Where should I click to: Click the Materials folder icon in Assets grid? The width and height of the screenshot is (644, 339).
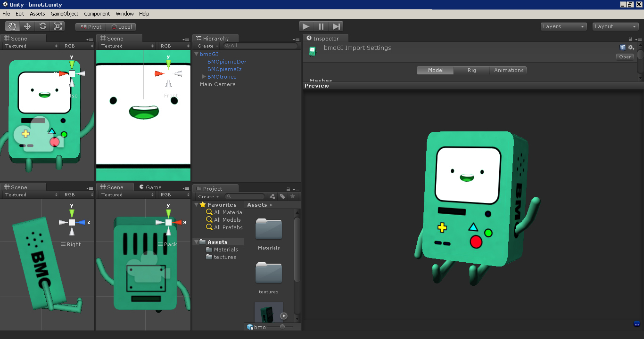tap(269, 229)
